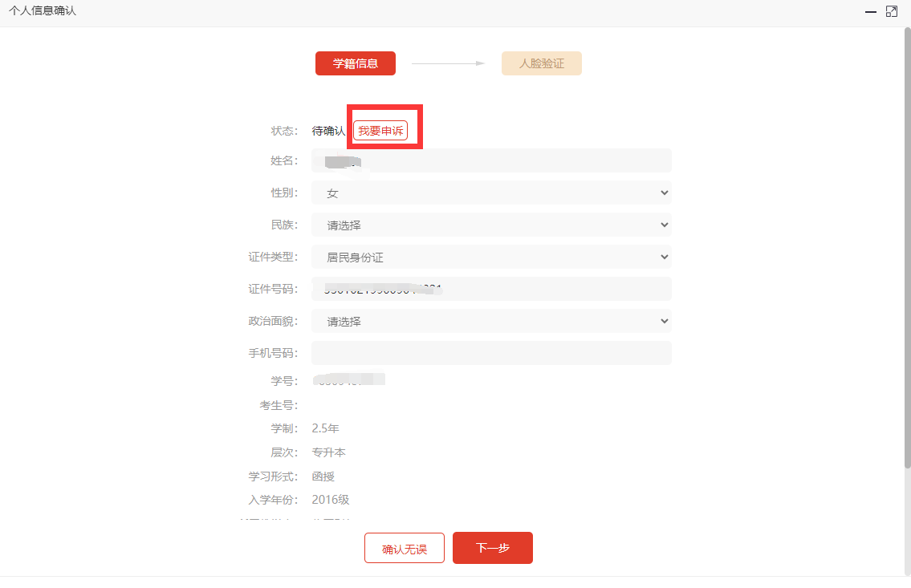Click the 我要申诉 appeal button

tap(380, 131)
